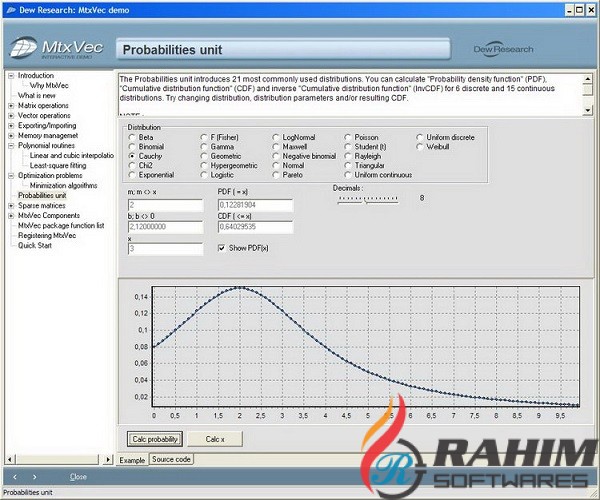The image size is (600, 500).
Task: Click tree panel scroll left arrow
Action: pos(10,459)
